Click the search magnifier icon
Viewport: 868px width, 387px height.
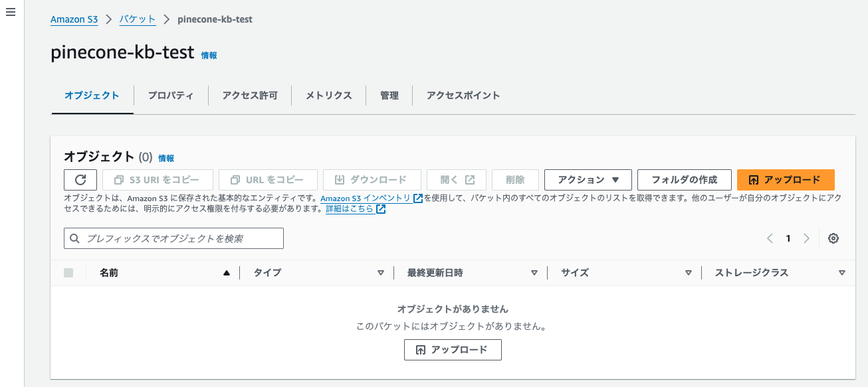[74, 238]
